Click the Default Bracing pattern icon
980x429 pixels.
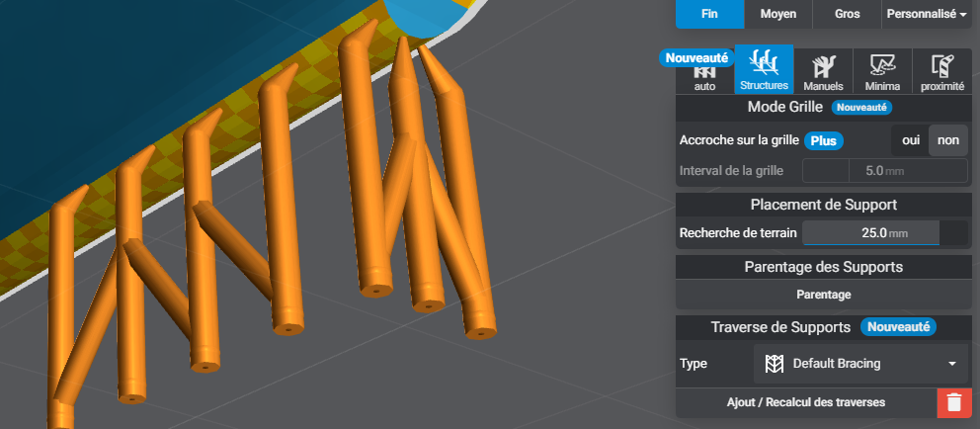click(775, 364)
